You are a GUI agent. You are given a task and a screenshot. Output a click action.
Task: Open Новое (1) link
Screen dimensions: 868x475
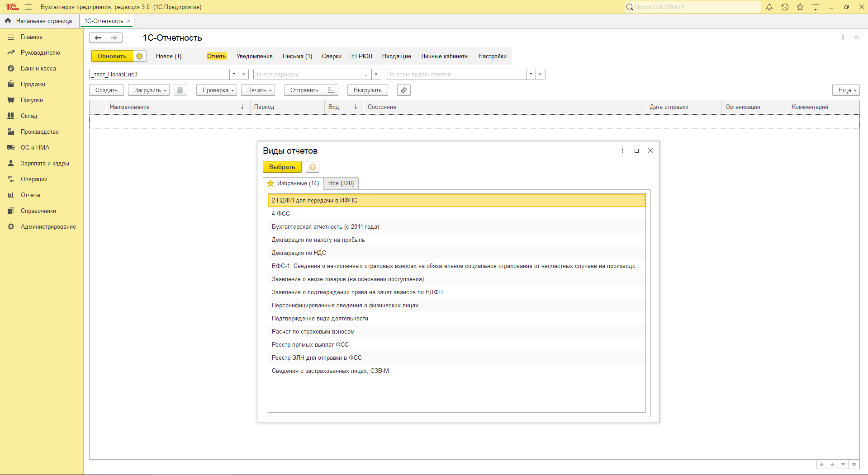[x=169, y=56]
